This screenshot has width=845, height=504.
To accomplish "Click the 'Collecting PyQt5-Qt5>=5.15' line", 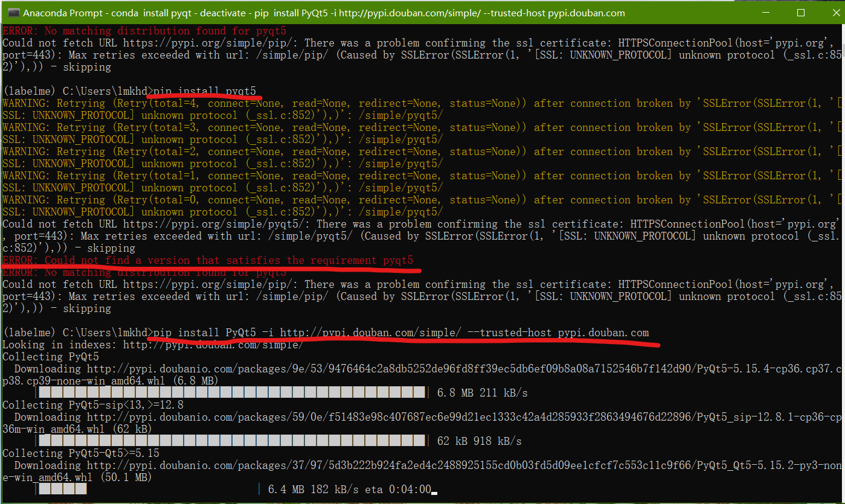I will (81, 453).
